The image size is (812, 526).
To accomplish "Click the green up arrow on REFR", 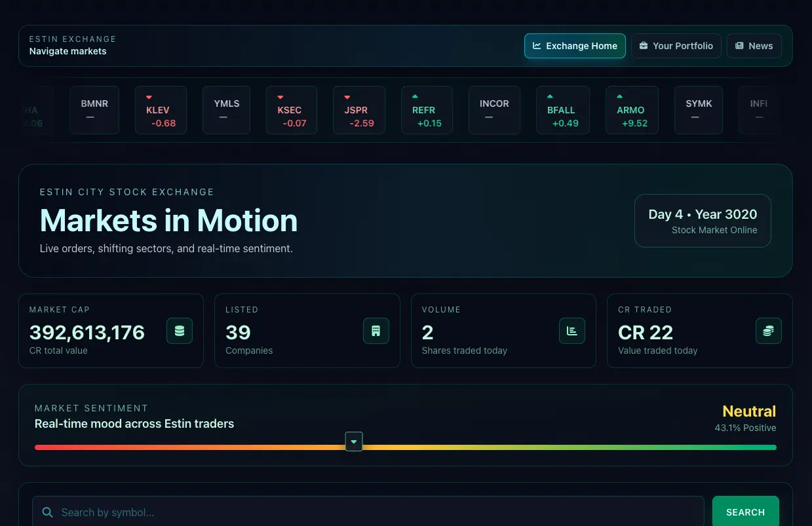I will click(415, 97).
